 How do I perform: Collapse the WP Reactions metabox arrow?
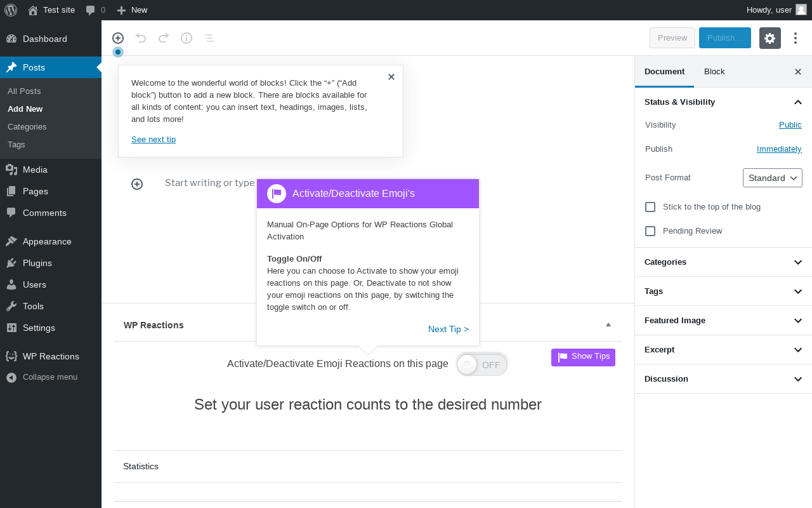pyautogui.click(x=608, y=324)
